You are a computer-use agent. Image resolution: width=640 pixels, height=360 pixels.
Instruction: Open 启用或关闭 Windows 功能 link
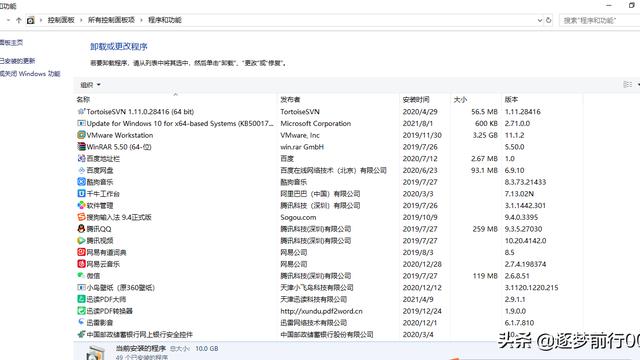coord(30,74)
